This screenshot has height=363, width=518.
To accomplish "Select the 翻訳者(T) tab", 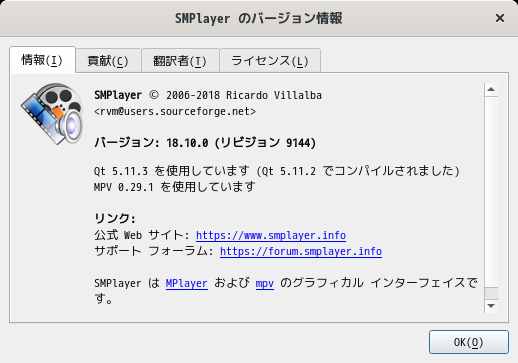I will pos(180,61).
